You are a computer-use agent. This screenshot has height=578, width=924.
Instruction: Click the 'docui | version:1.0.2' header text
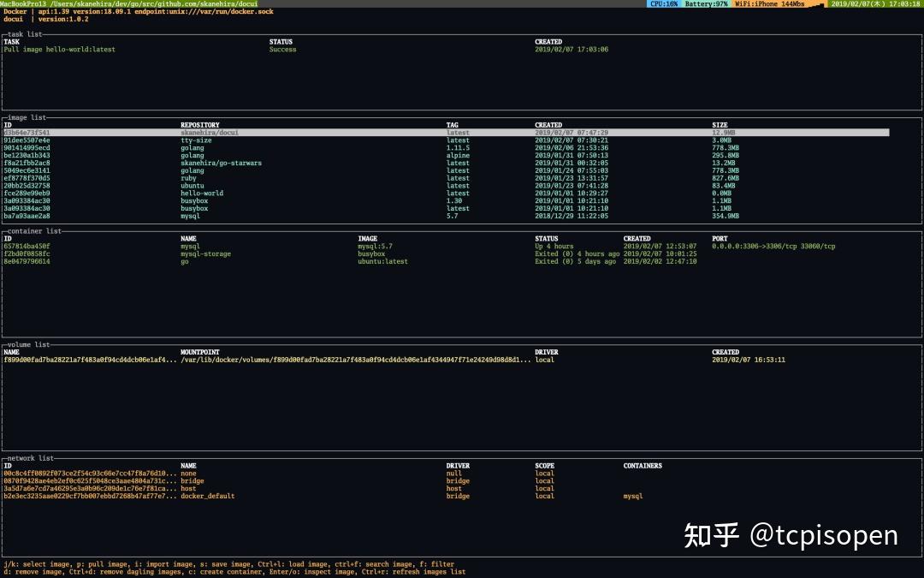46,19
